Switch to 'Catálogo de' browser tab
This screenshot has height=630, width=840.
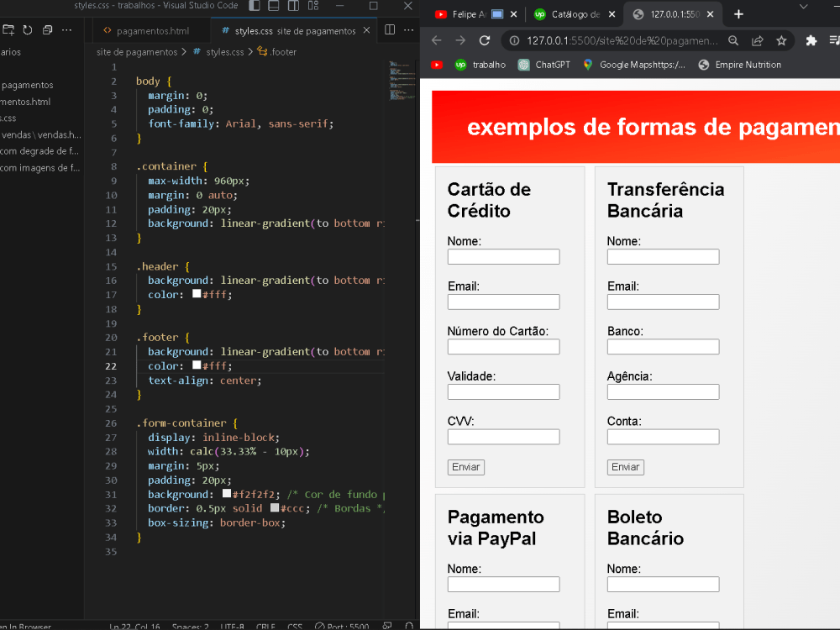click(568, 14)
